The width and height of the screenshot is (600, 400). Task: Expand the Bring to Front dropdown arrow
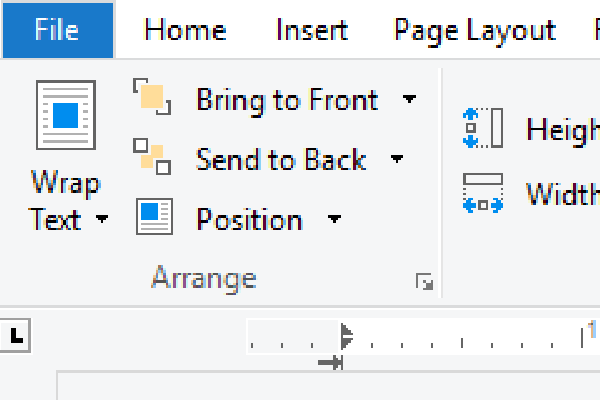pos(409,99)
